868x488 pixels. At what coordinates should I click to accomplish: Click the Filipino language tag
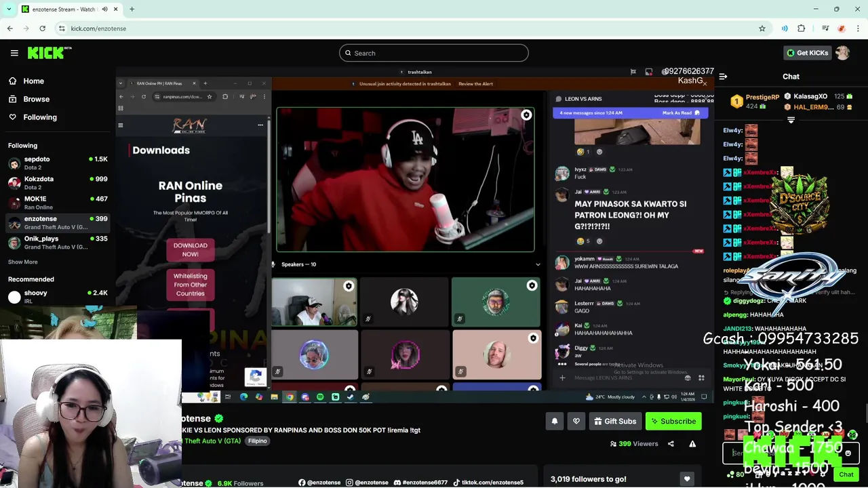coord(257,441)
